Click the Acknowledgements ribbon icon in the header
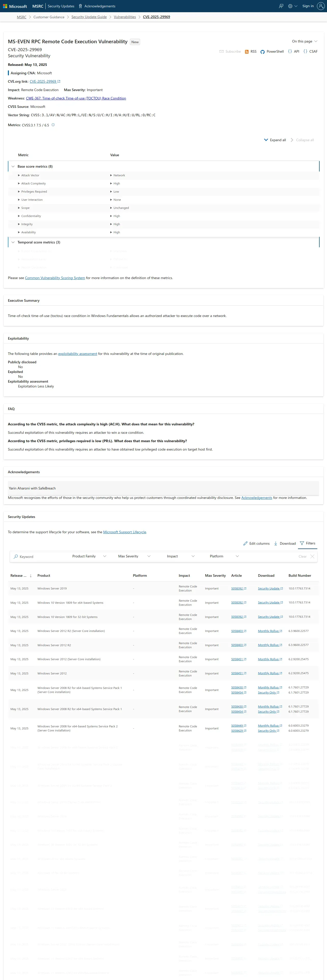This screenshot has height=980, width=327. pos(80,6)
